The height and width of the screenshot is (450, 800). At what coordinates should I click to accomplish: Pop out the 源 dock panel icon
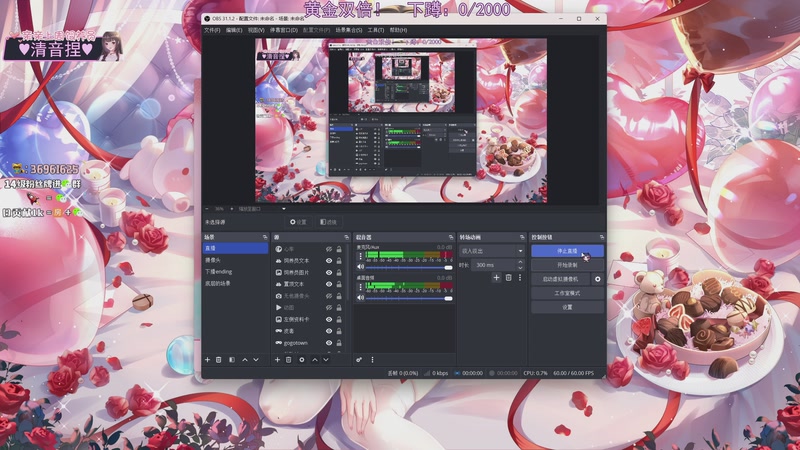pos(346,237)
